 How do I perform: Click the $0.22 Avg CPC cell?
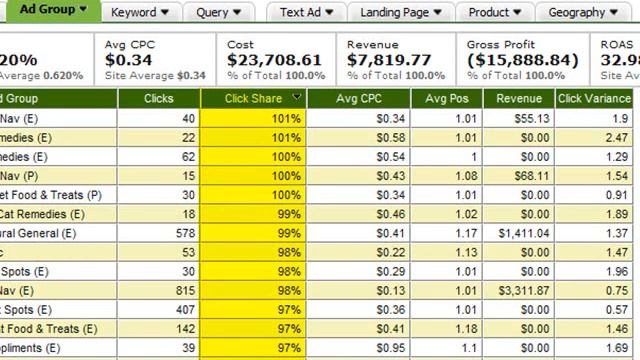(x=359, y=253)
